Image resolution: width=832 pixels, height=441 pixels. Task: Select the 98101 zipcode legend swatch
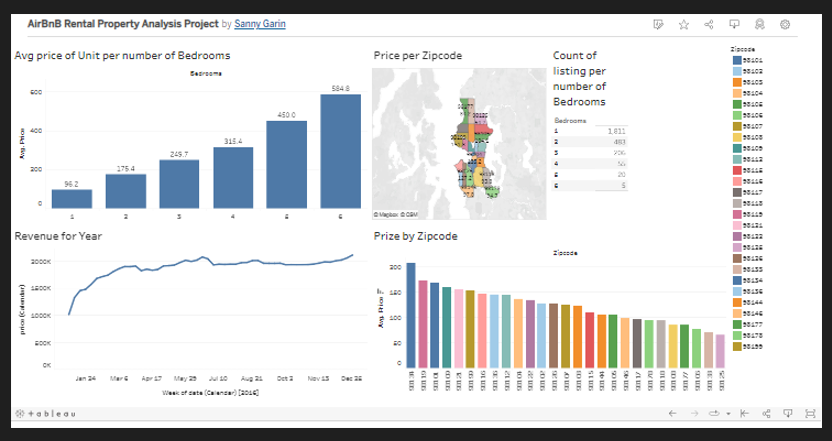click(x=737, y=60)
